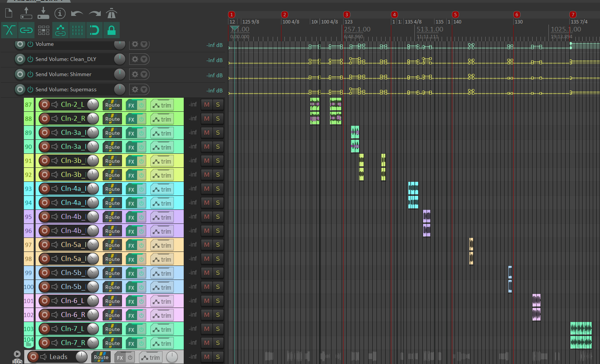Open settings gear on Send Volume: Supermass

point(135,89)
